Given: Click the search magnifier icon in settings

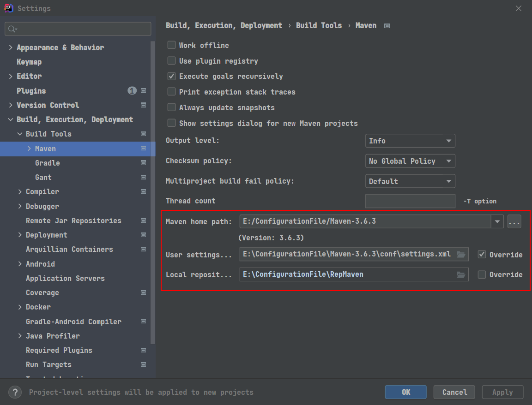Looking at the screenshot, I should pyautogui.click(x=12, y=29).
